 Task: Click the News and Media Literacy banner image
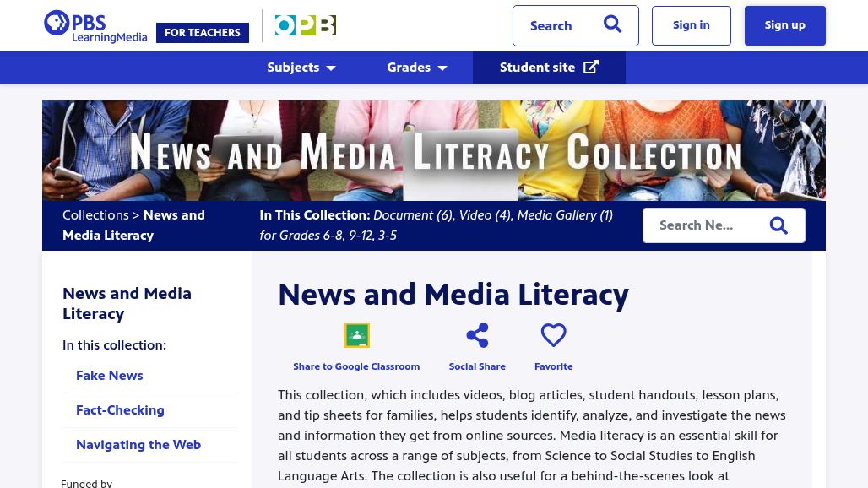[433, 150]
